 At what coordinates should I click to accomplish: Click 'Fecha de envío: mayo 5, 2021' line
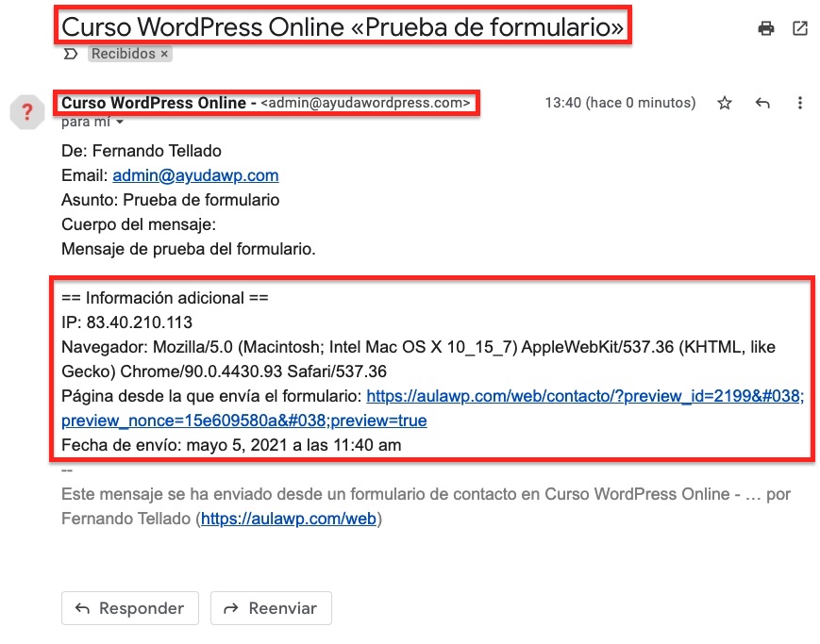231,445
